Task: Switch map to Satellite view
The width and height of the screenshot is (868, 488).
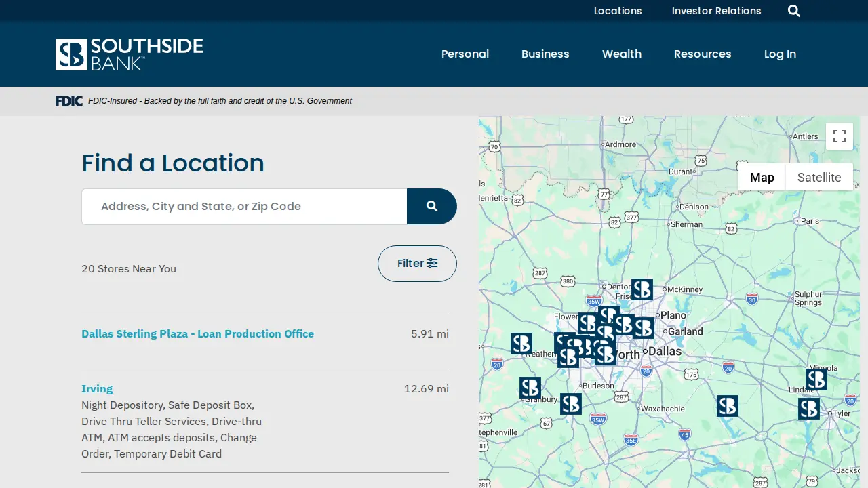Action: tap(819, 177)
